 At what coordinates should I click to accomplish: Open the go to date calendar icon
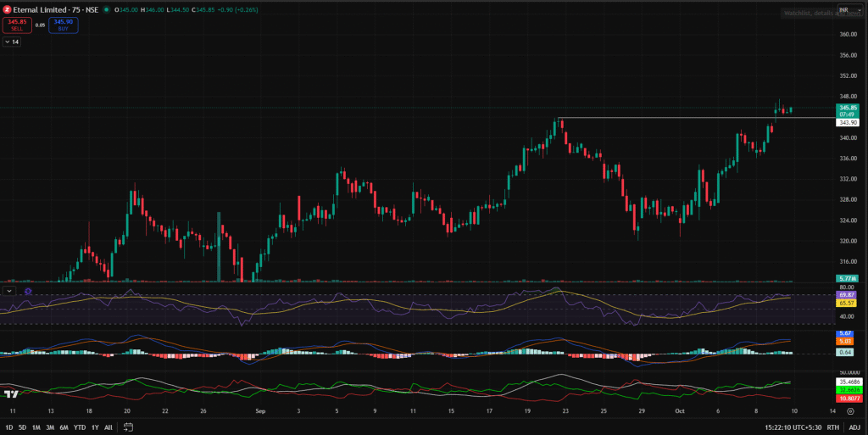[127, 427]
